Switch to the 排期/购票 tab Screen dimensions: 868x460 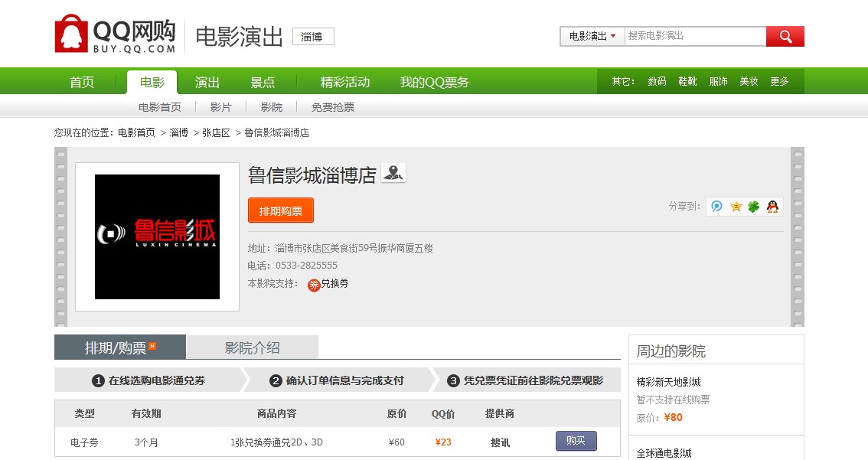click(x=120, y=347)
